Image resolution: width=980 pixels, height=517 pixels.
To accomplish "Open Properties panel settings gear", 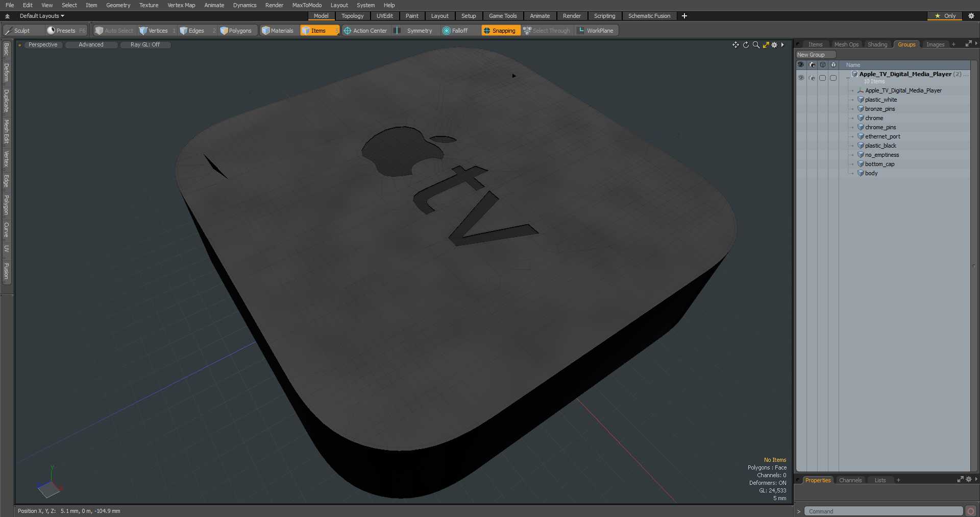I will (x=969, y=480).
